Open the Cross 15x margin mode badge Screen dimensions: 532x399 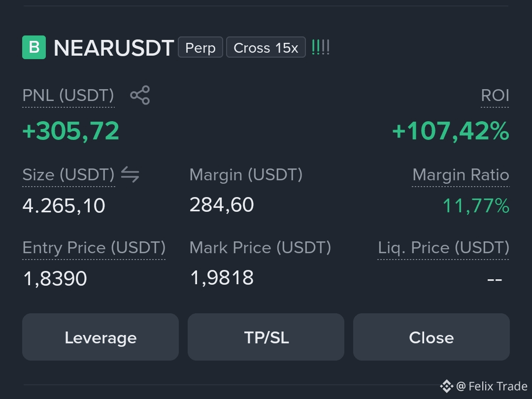pos(266,47)
